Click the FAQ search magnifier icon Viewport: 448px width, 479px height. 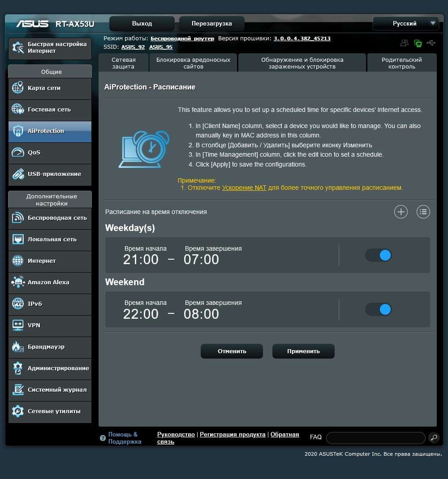point(434,437)
